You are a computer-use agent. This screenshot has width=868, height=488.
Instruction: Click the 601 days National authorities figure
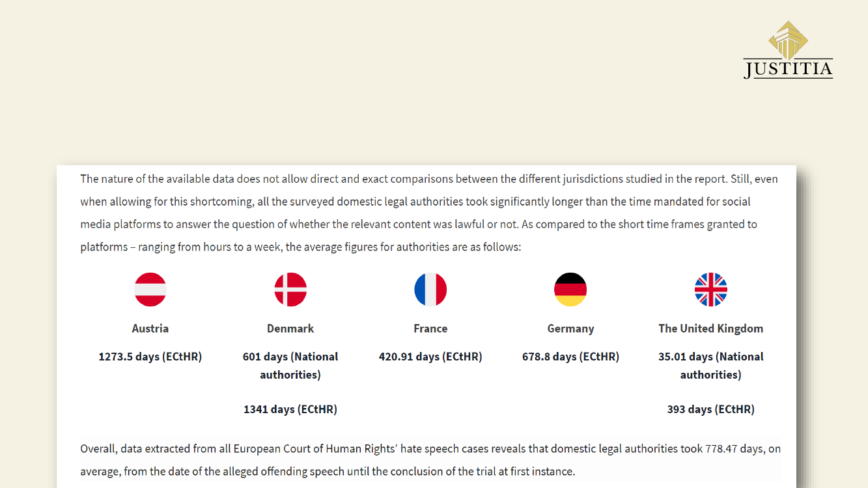click(x=290, y=366)
